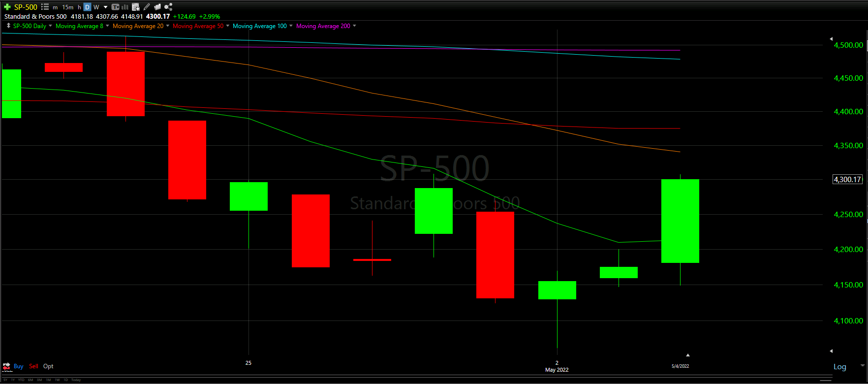The image size is (868, 384).
Task: Expand the Moving Average 200 dropdown
Action: 354,26
